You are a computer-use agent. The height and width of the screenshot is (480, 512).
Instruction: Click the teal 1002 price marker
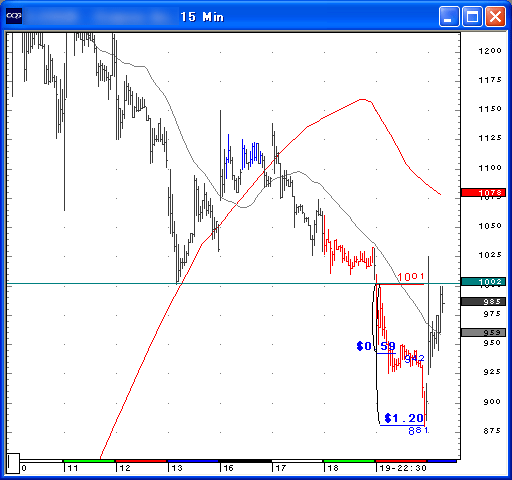484,282
